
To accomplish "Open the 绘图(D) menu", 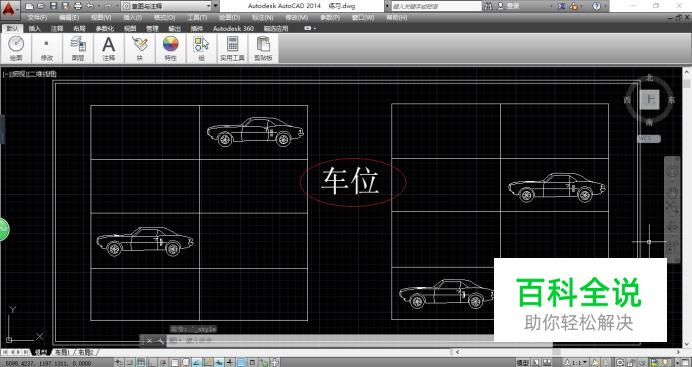I will click(x=229, y=18).
